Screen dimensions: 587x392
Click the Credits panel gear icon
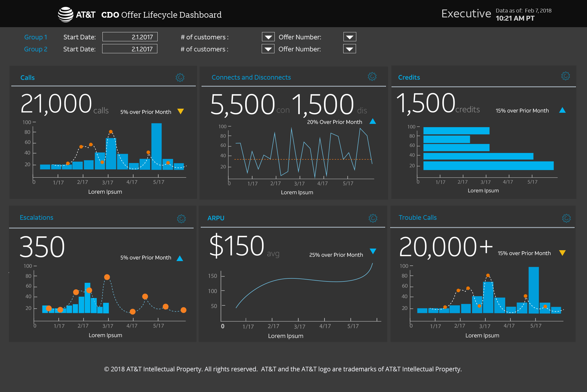(x=566, y=76)
